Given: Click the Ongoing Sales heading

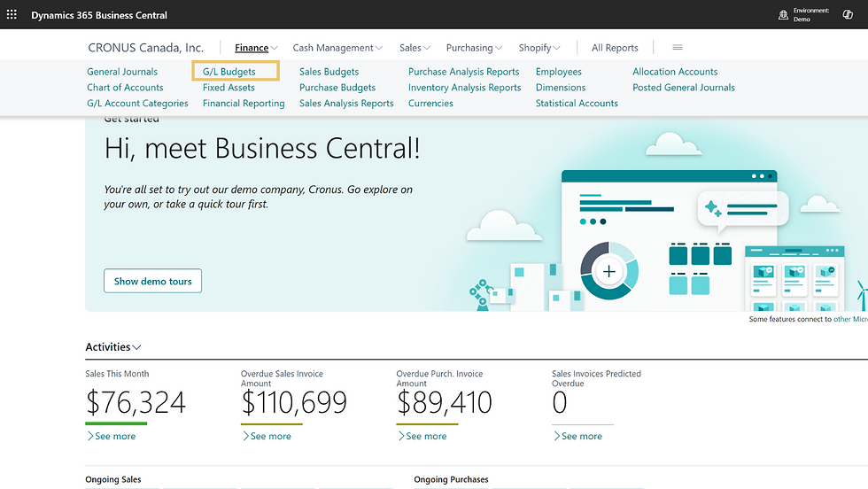Looking at the screenshot, I should click(113, 479).
